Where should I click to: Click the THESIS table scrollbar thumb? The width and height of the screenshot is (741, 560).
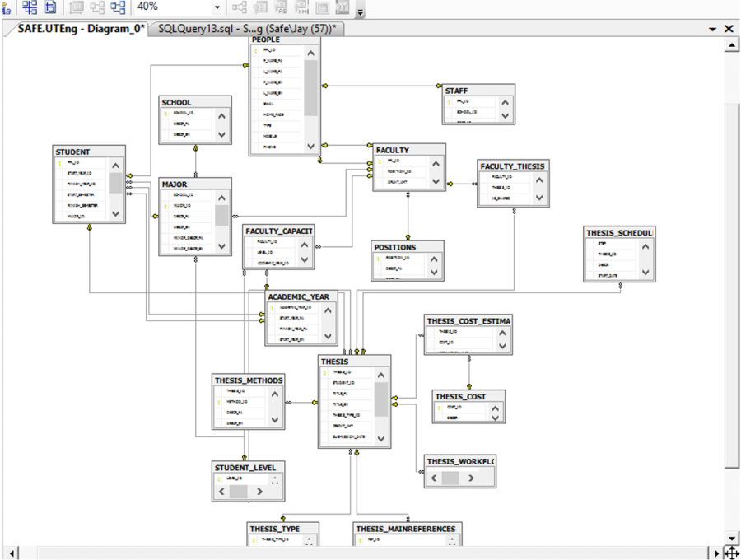[381, 399]
